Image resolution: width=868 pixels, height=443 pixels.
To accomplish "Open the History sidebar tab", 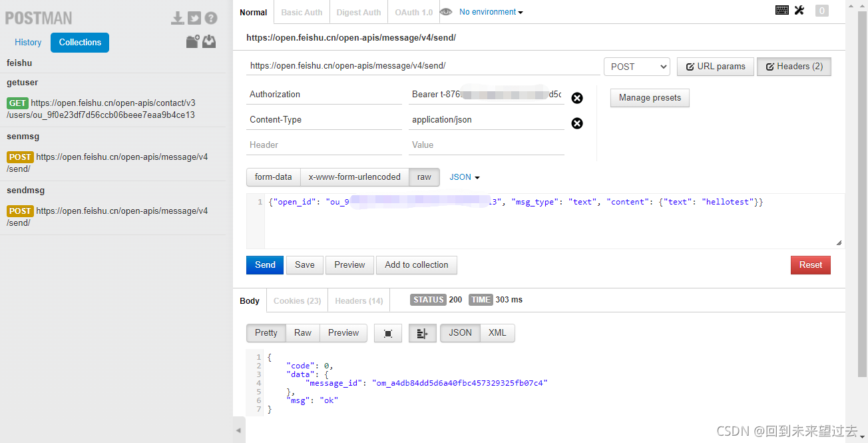I will 28,42.
